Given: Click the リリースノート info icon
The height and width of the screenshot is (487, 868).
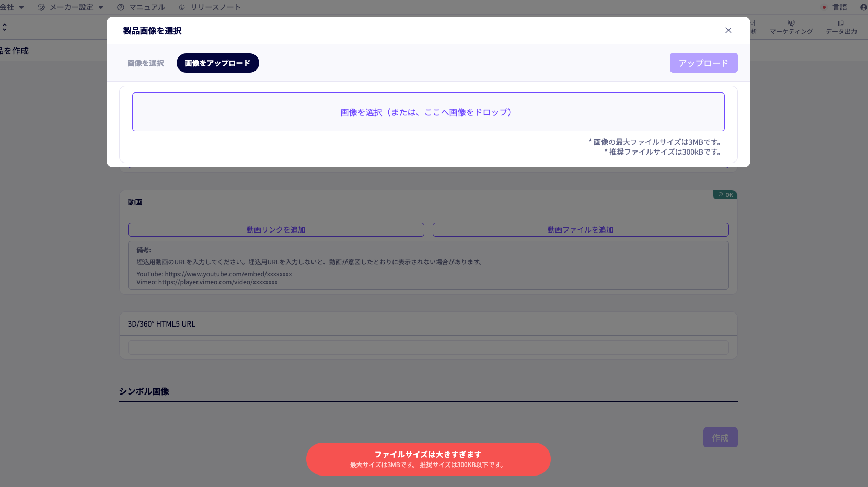Looking at the screenshot, I should click(182, 7).
